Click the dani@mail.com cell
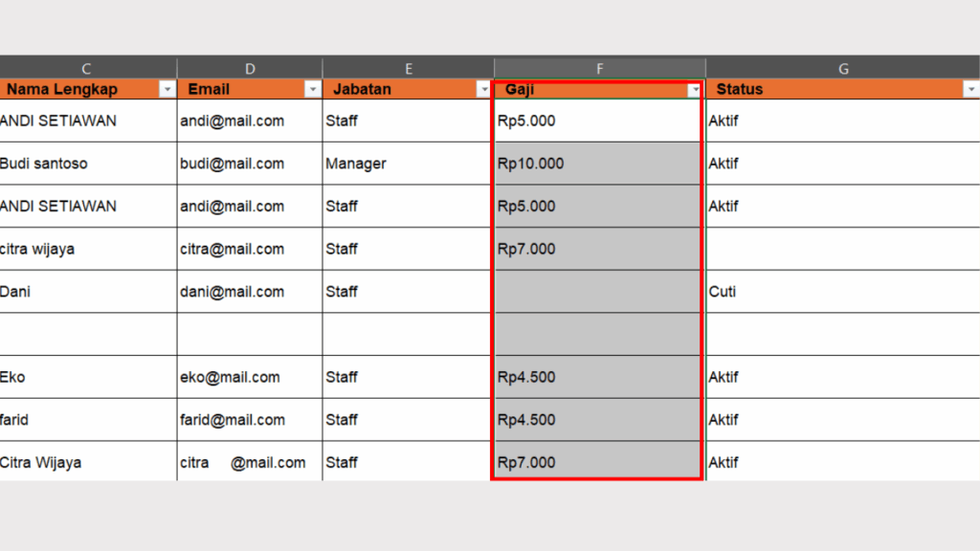Viewport: 980px width, 551px height. click(x=249, y=292)
